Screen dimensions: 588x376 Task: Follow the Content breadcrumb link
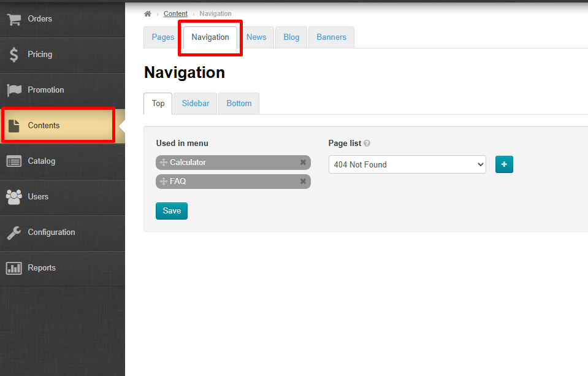(175, 13)
